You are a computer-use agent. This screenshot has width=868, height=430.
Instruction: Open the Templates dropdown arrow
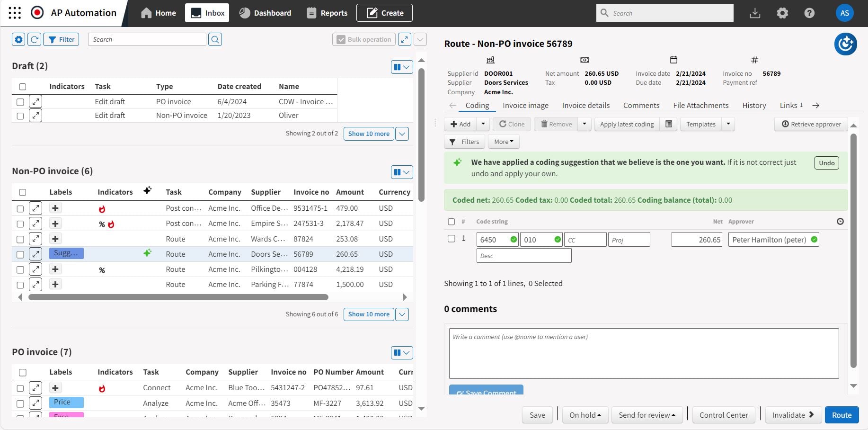click(728, 124)
